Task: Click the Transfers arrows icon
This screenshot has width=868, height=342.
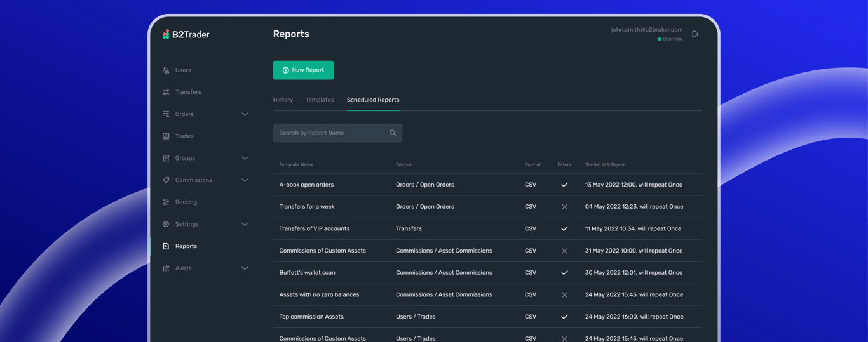Action: coord(166,92)
